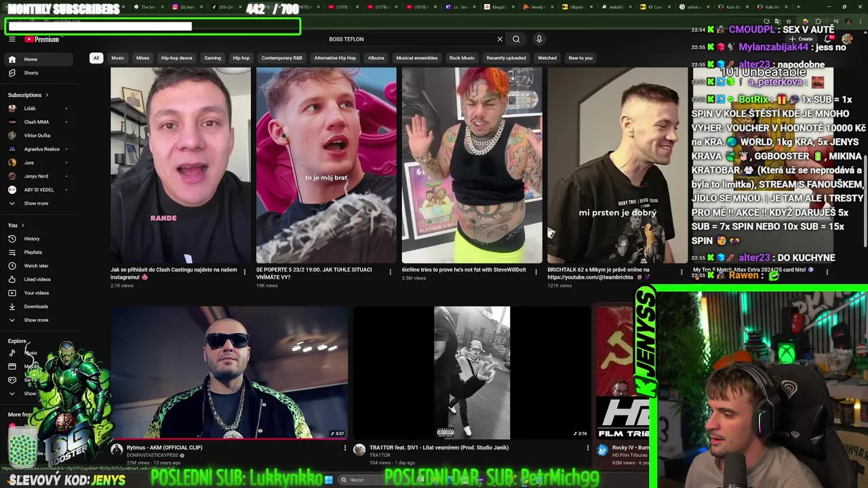This screenshot has height=488, width=868.
Task: Open the You section chevron
Action: click(x=22, y=225)
